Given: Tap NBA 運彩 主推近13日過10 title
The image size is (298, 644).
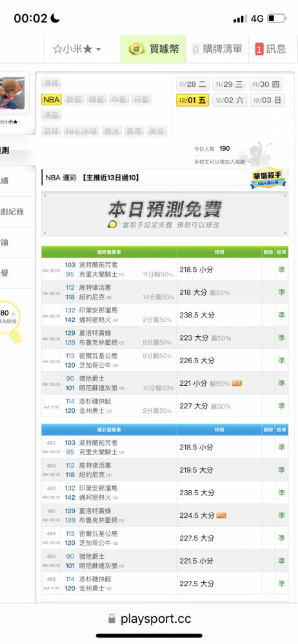Looking at the screenshot, I should tap(93, 178).
